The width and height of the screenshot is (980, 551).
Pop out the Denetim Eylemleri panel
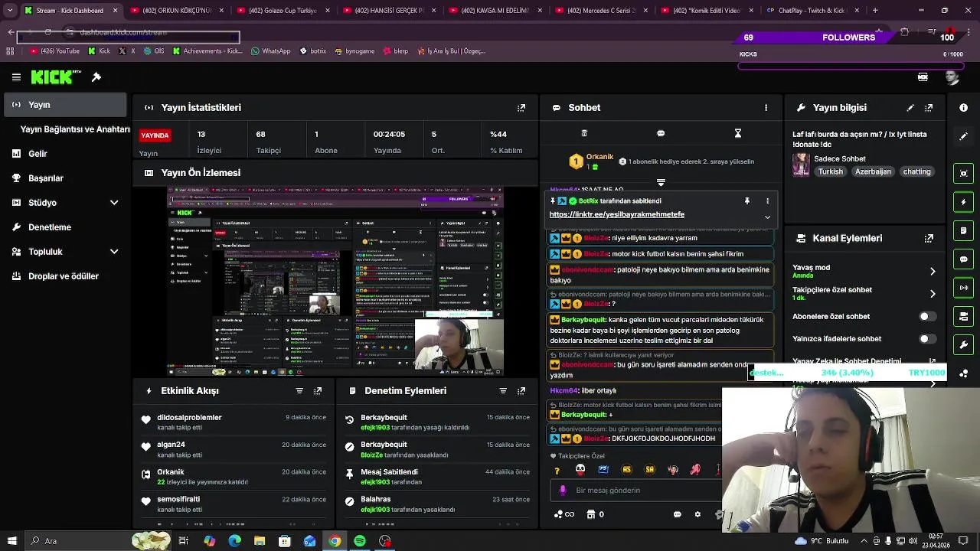(521, 391)
